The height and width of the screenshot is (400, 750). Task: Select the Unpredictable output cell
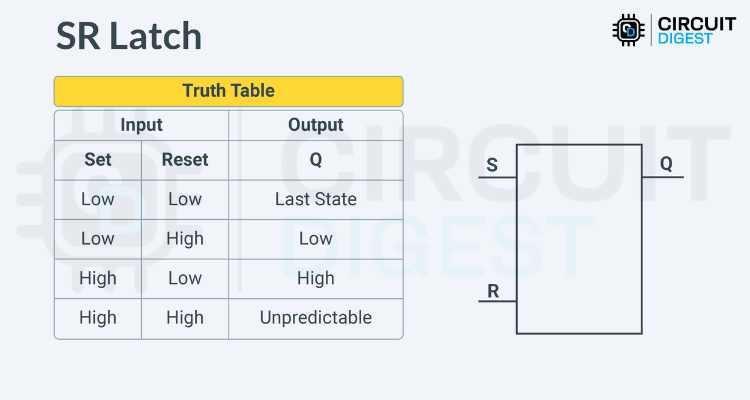pyautogui.click(x=315, y=318)
